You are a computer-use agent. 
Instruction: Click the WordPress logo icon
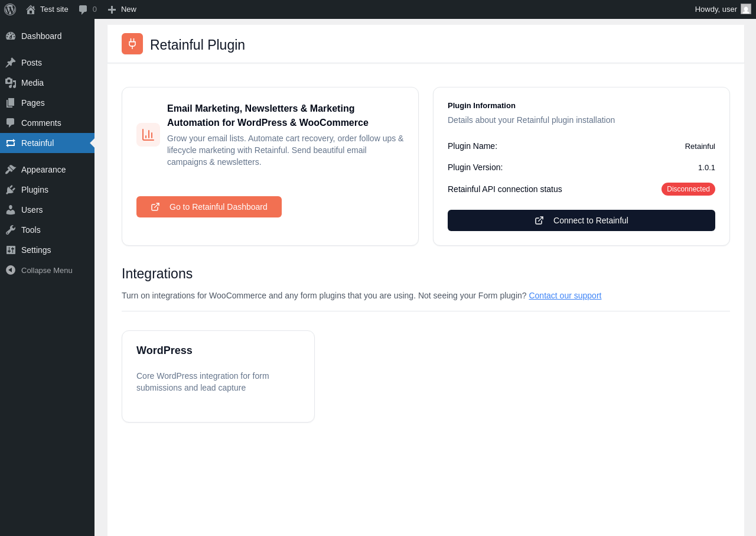pos(10,9)
